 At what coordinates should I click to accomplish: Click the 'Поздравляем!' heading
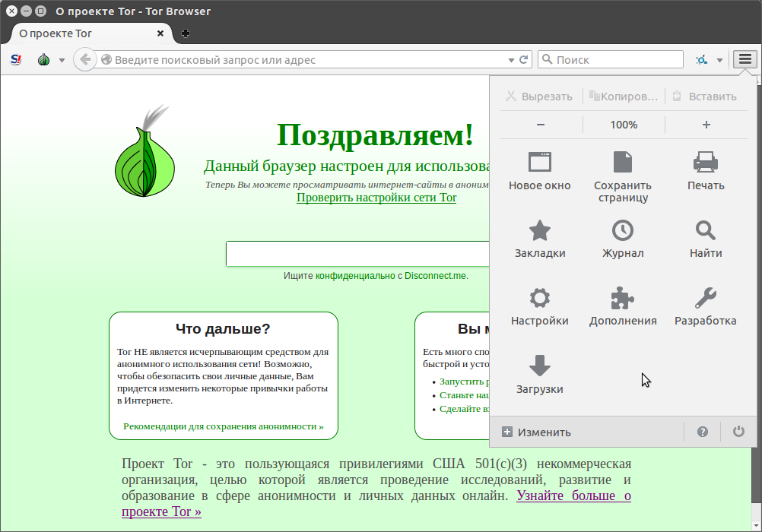click(375, 135)
